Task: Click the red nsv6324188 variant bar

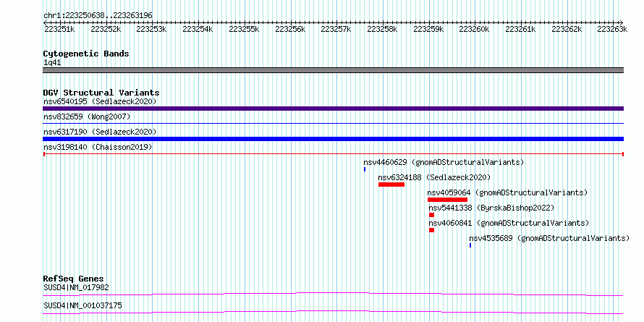Action: pyautogui.click(x=391, y=185)
